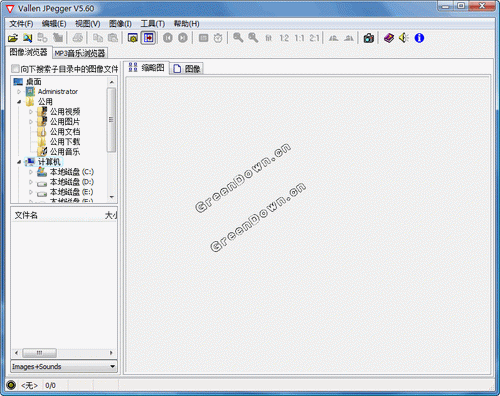Select the 图像 image tab
Viewport: 500px width, 396px height.
point(186,69)
